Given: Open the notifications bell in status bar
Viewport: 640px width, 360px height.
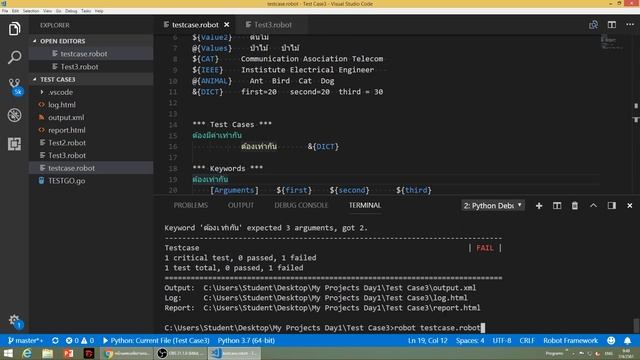Looking at the screenshot, I should [x=627, y=340].
